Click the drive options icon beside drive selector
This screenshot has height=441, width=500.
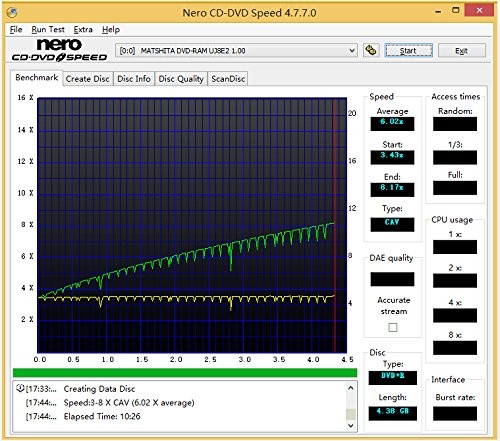point(371,50)
